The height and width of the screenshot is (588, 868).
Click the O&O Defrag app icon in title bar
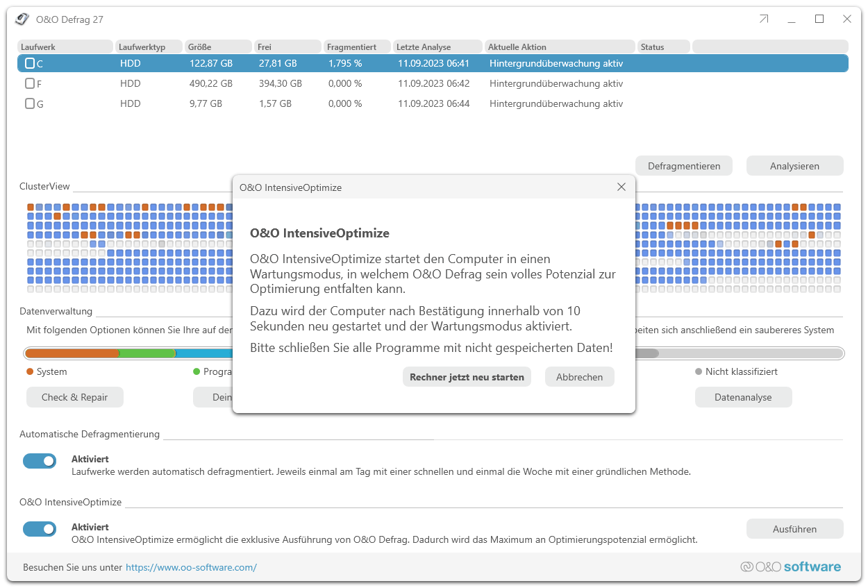(x=23, y=19)
